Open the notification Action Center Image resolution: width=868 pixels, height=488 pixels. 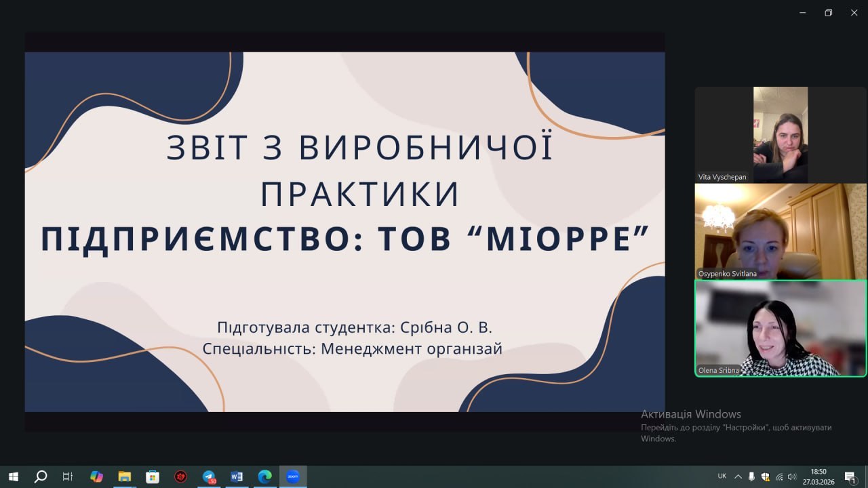pyautogui.click(x=850, y=476)
